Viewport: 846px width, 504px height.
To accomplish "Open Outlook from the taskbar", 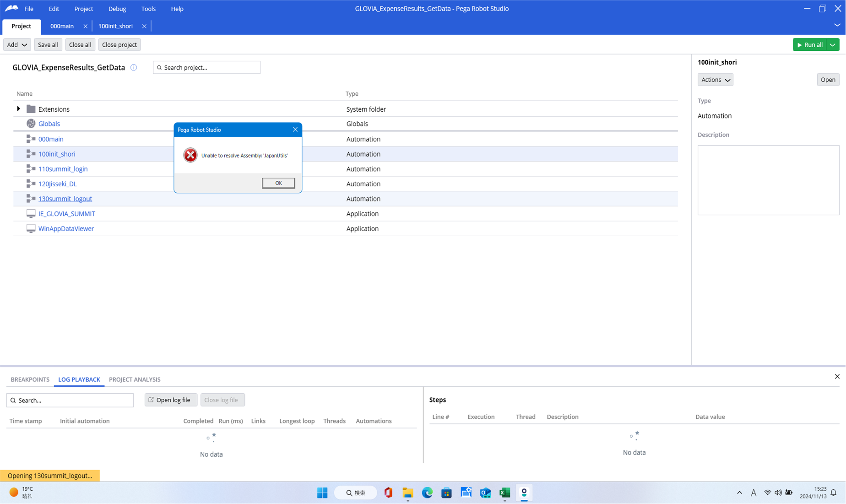I will click(x=485, y=493).
